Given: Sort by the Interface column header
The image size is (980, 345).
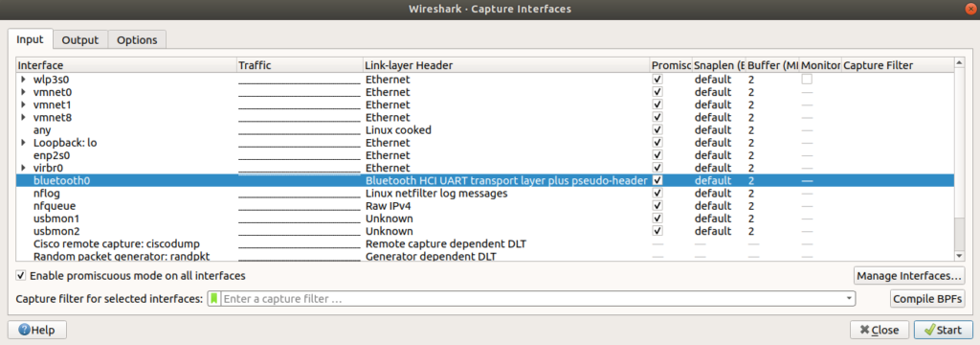Looking at the screenshot, I should point(126,65).
